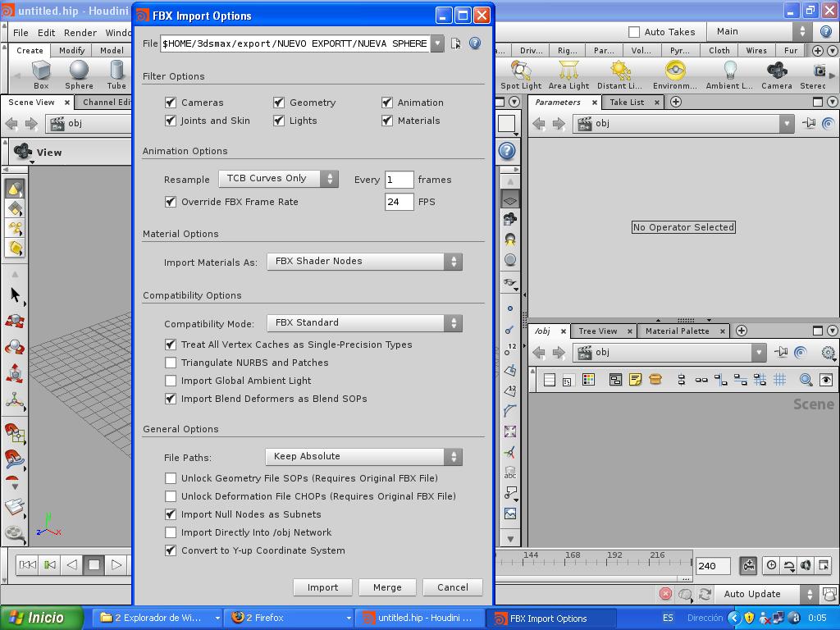840x630 pixels.
Task: Expand Parameters pane obj path dropdown
Action: pyautogui.click(x=787, y=123)
